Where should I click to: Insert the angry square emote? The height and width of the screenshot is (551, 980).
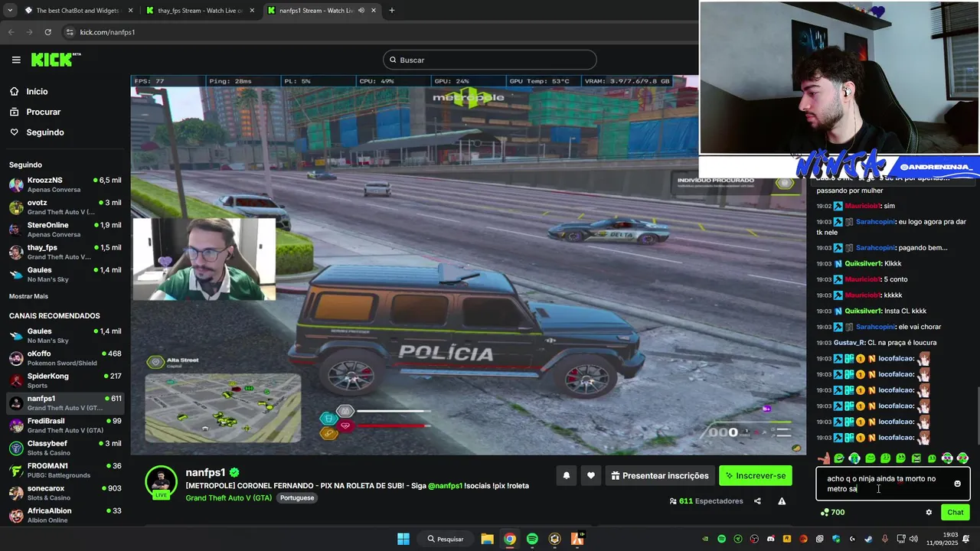916,458
